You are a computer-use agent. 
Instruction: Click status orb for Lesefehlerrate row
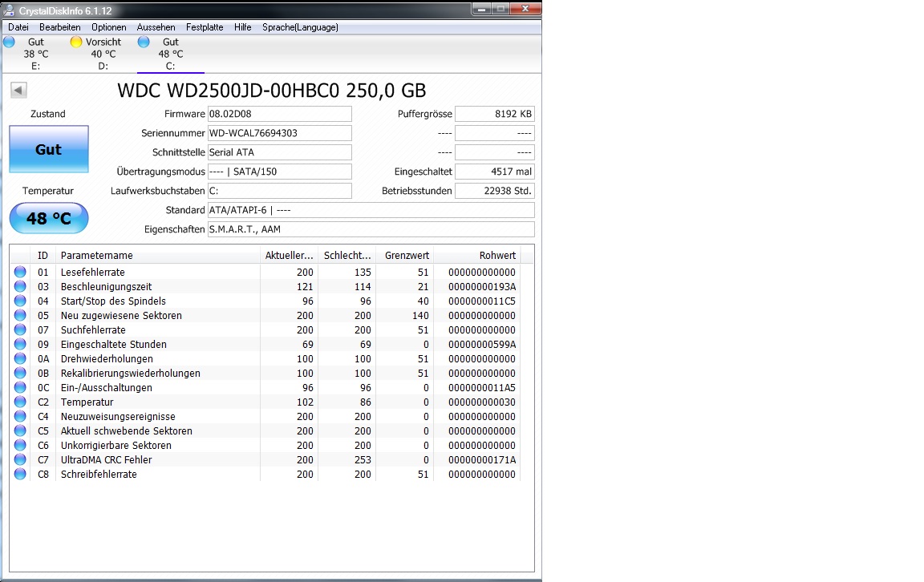click(x=20, y=272)
